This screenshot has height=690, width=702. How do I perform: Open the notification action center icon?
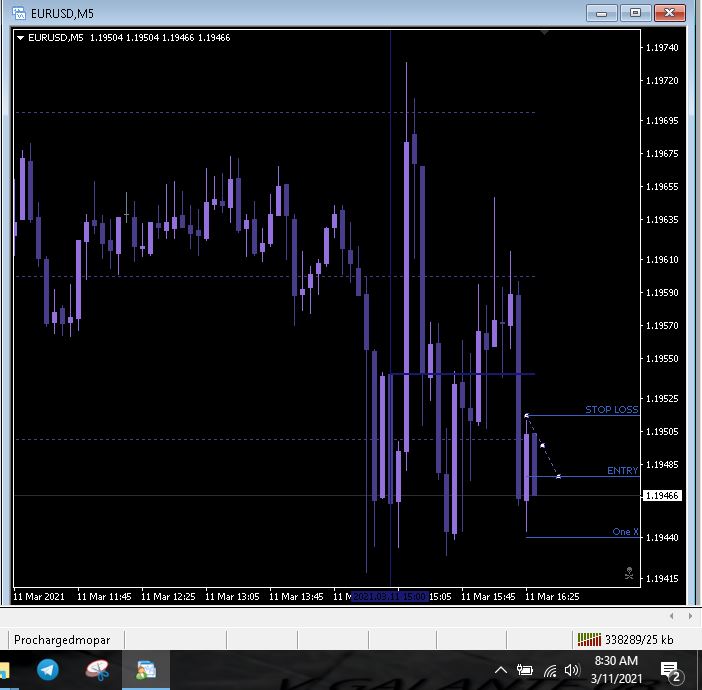click(671, 671)
